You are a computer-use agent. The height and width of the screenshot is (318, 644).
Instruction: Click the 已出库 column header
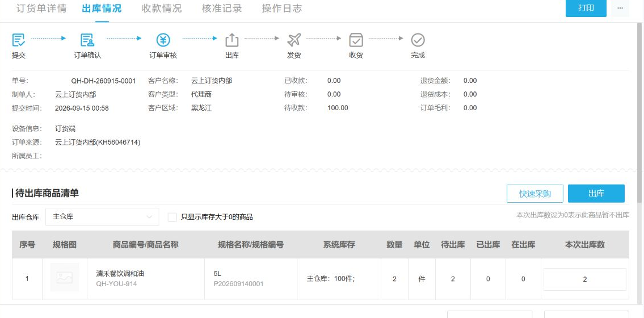[x=488, y=245]
